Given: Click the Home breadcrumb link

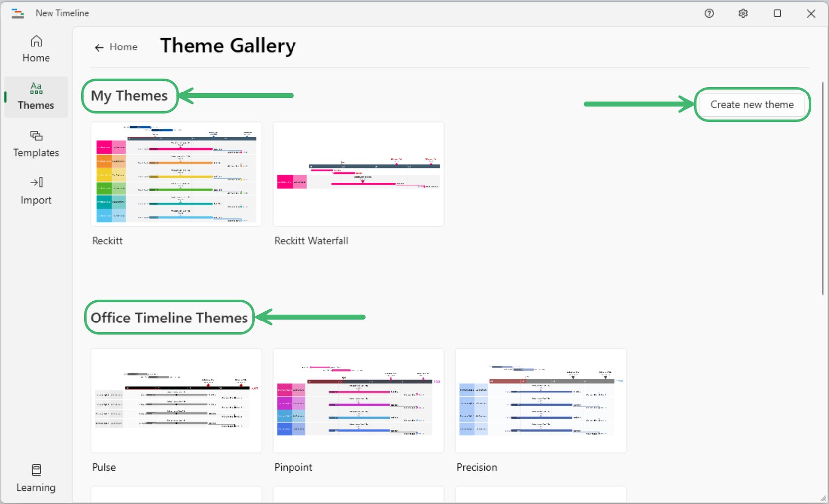Looking at the screenshot, I should 124,47.
